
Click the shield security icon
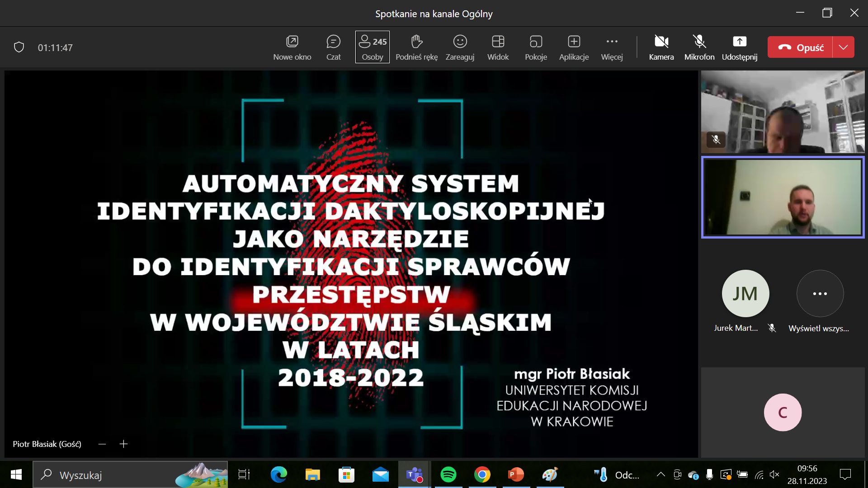(19, 47)
